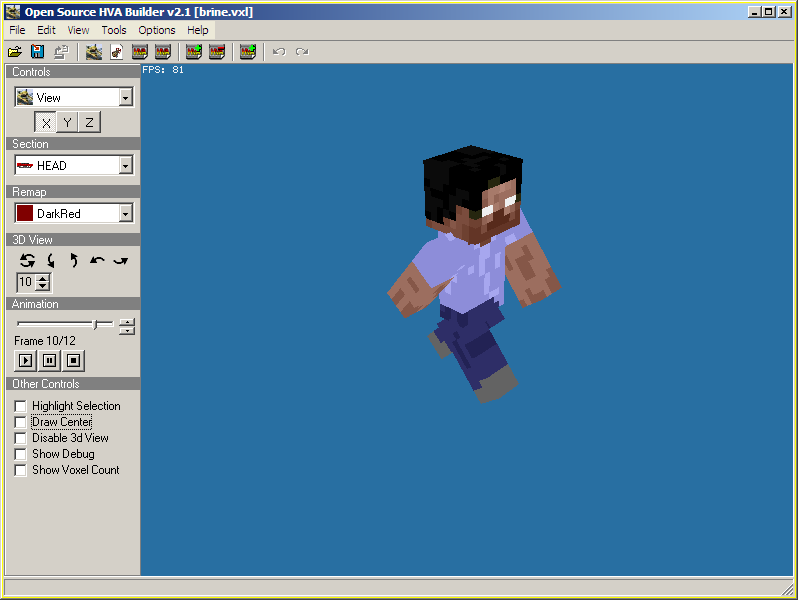
Task: Click the DarkRed color swatch
Action: [x=25, y=213]
